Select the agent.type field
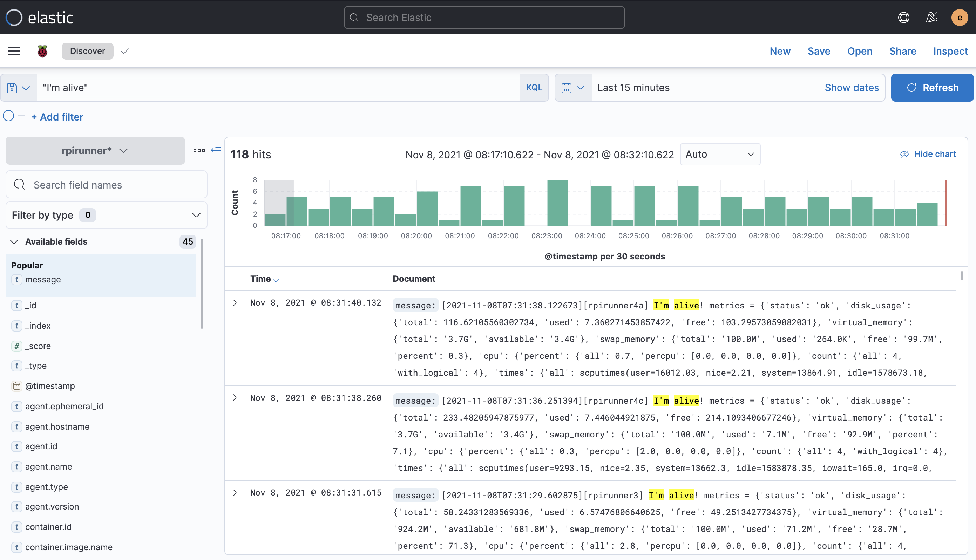The height and width of the screenshot is (560, 976). coord(47,487)
